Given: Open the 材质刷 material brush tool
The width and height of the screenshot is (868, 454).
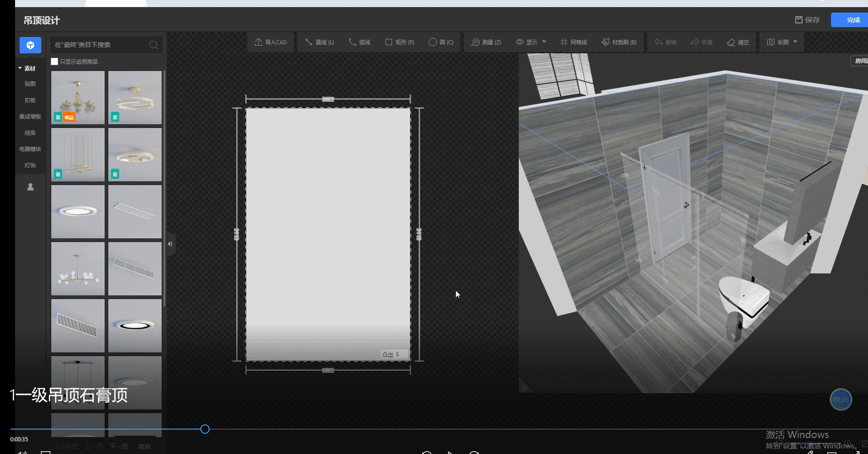Looking at the screenshot, I should click(619, 42).
